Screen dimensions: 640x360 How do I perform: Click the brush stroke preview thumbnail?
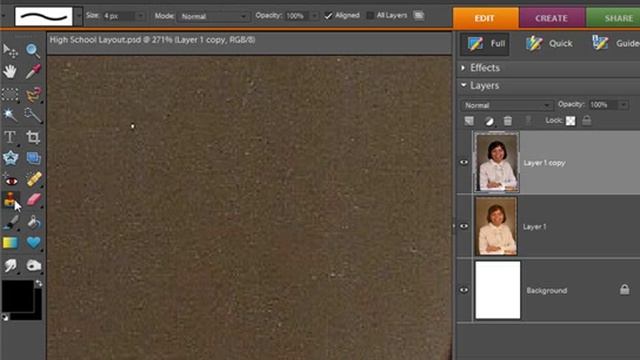44,16
